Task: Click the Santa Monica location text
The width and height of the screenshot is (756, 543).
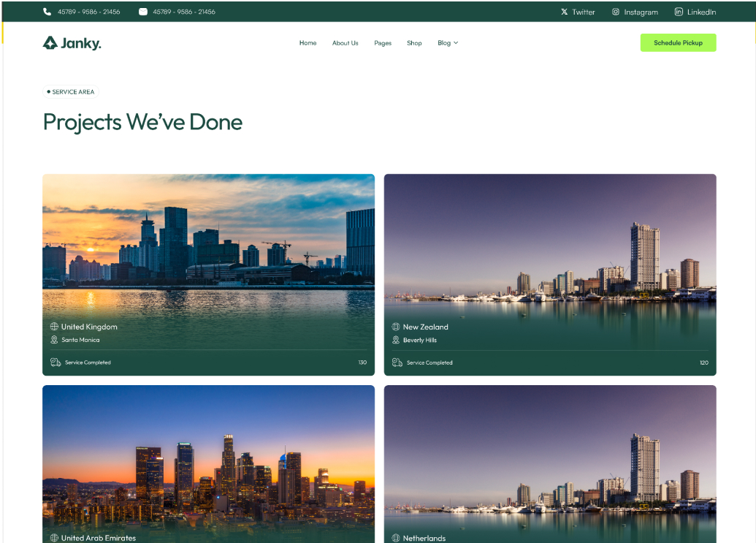Action: tap(80, 340)
